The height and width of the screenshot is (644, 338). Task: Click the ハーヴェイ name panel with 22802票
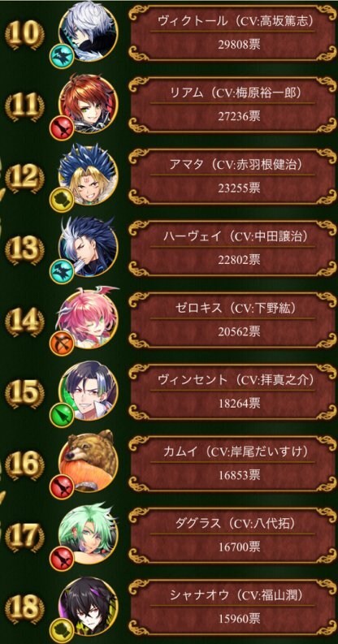click(232, 248)
